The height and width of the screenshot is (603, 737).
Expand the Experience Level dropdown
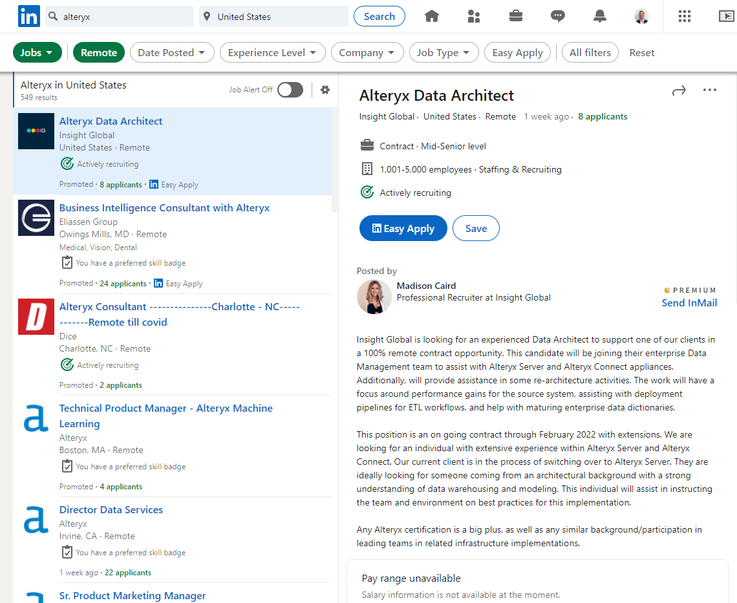tap(273, 53)
